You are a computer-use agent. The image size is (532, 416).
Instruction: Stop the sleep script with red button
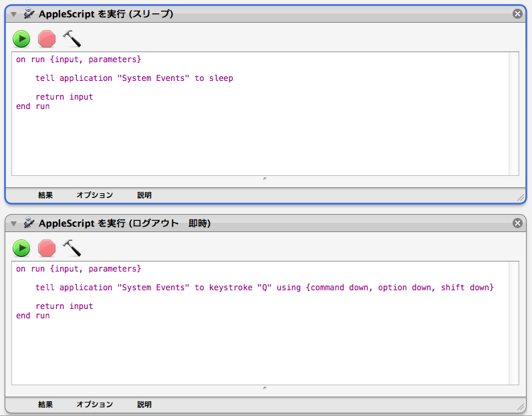pos(47,39)
